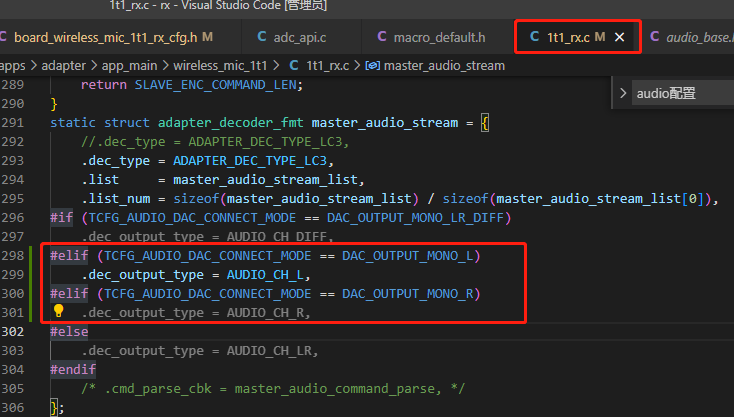Click the C icon on audio_base tab

(655, 37)
